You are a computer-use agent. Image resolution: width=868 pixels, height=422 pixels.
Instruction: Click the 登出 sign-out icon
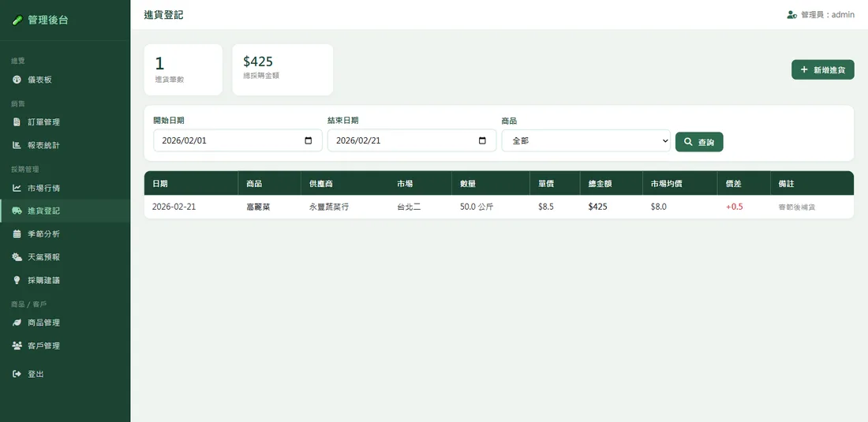(17, 375)
